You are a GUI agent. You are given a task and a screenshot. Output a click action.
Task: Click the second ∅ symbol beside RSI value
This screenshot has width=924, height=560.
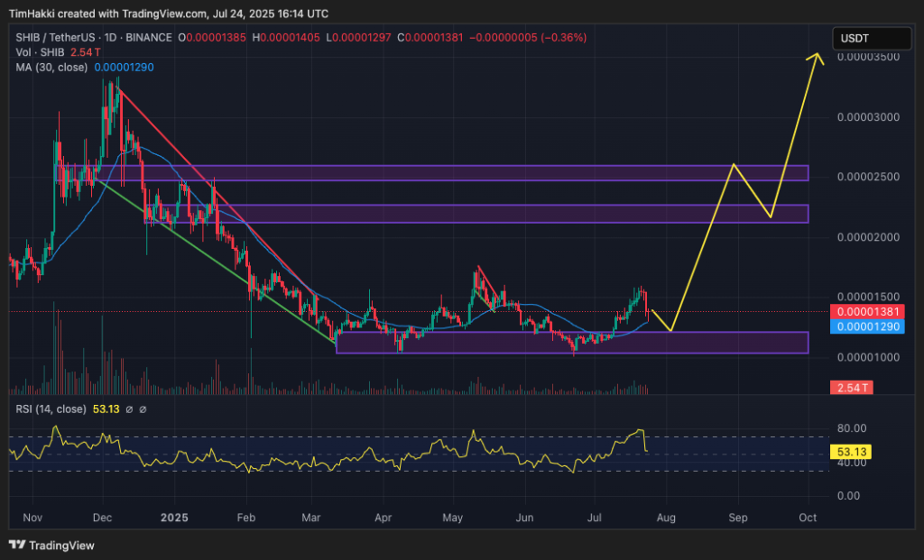(x=143, y=409)
